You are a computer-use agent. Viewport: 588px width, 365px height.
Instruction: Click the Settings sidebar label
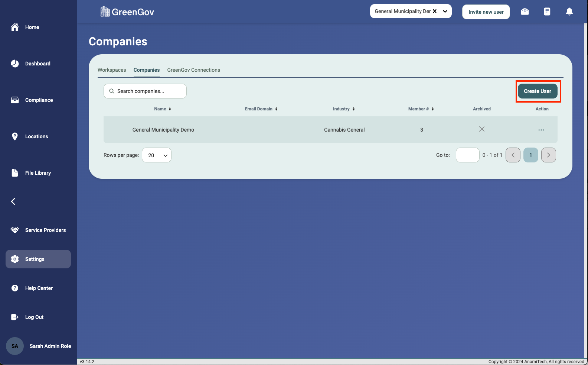[x=35, y=259]
